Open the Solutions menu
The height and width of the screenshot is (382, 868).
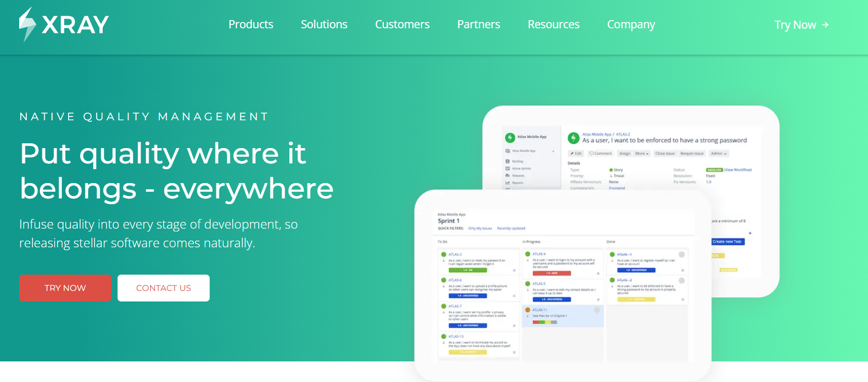(x=324, y=24)
